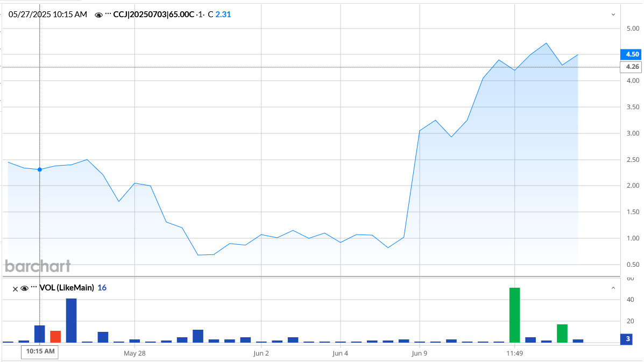Open the VOL (LikeMain) ellipsis settings menu

33,288
